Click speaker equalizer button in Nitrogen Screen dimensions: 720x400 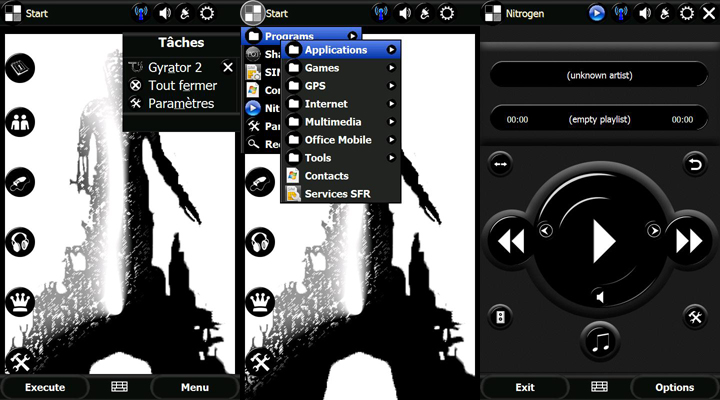coord(501,316)
